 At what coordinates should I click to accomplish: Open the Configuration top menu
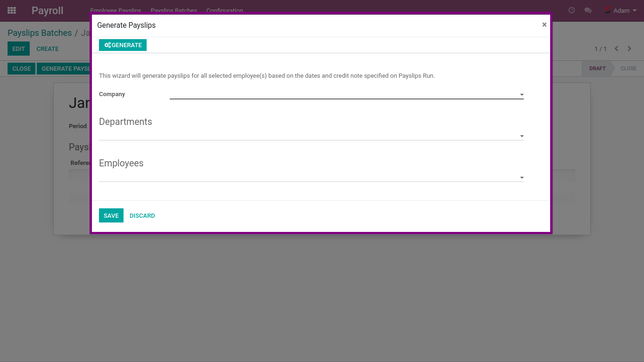point(224,10)
